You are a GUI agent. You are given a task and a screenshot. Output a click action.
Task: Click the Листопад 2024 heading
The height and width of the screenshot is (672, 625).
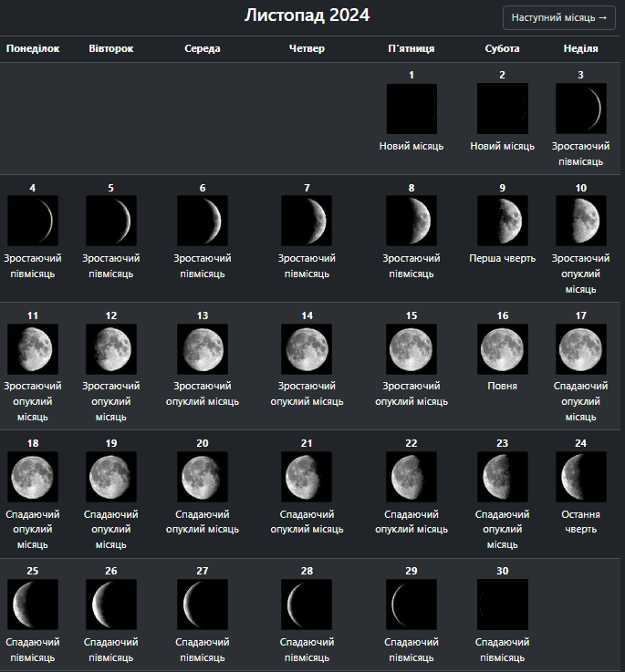point(307,16)
